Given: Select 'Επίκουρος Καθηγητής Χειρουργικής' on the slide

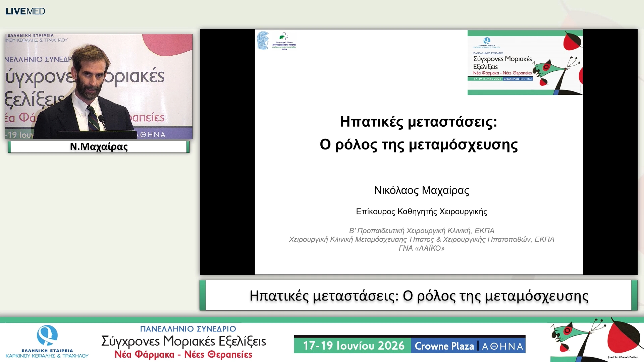Looking at the screenshot, I should [422, 212].
